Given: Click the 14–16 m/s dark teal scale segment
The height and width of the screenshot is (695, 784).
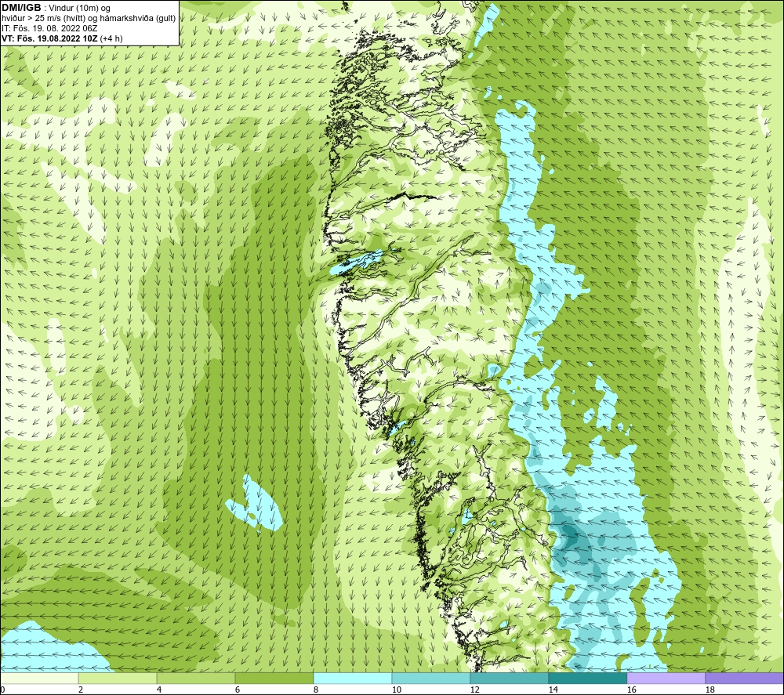Looking at the screenshot, I should (587, 678).
